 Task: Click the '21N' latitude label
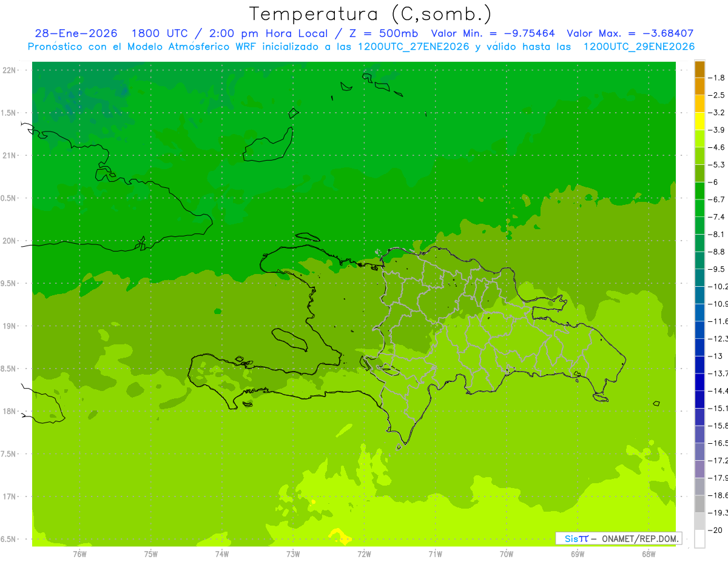click(9, 156)
